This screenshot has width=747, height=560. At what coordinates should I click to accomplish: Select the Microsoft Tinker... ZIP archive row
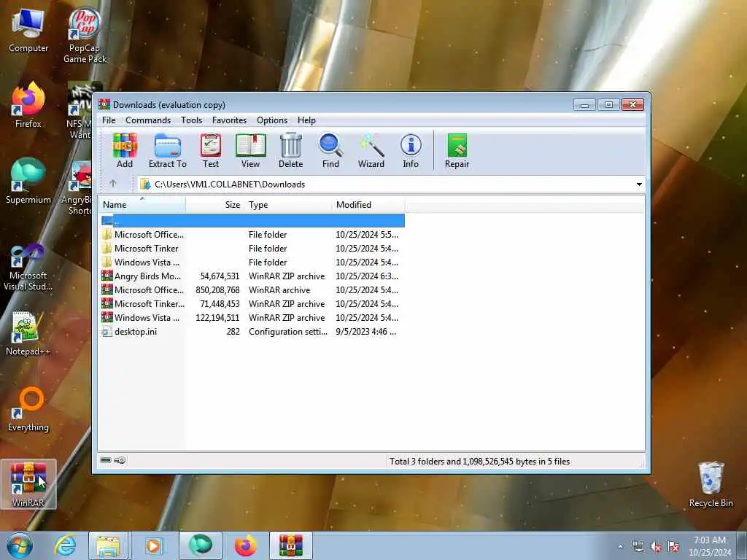[x=252, y=303]
